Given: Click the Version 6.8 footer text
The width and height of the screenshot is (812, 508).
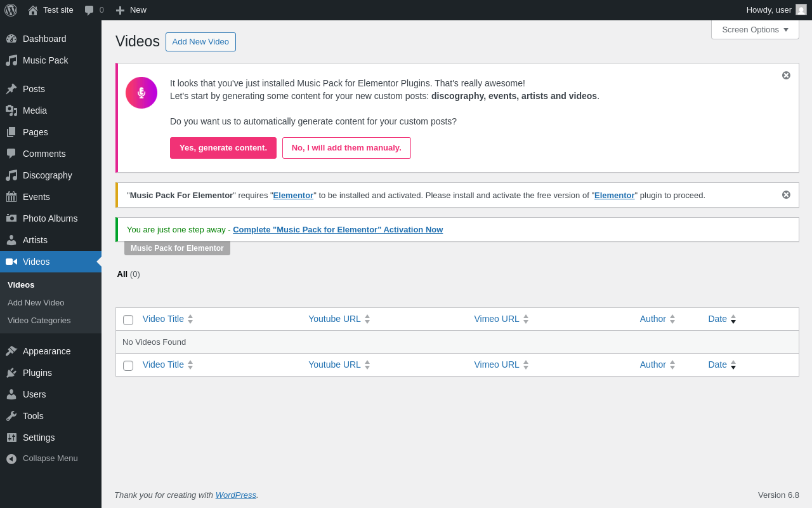Looking at the screenshot, I should coord(778,495).
